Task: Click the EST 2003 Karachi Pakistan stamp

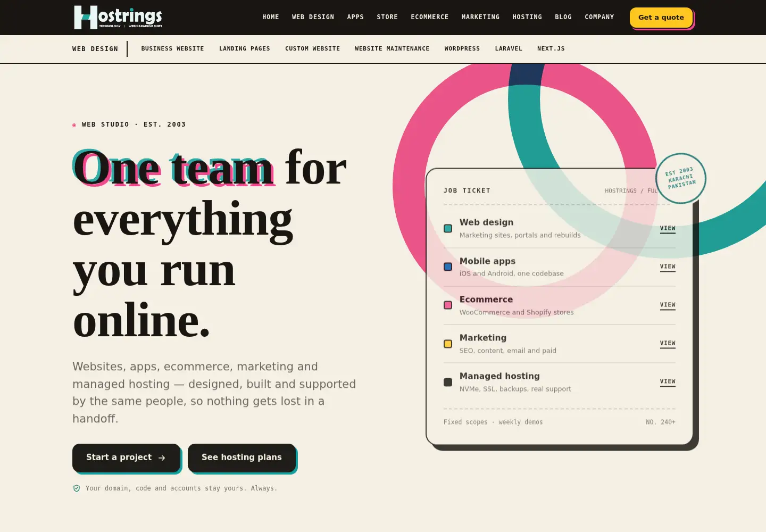Action: click(x=680, y=178)
